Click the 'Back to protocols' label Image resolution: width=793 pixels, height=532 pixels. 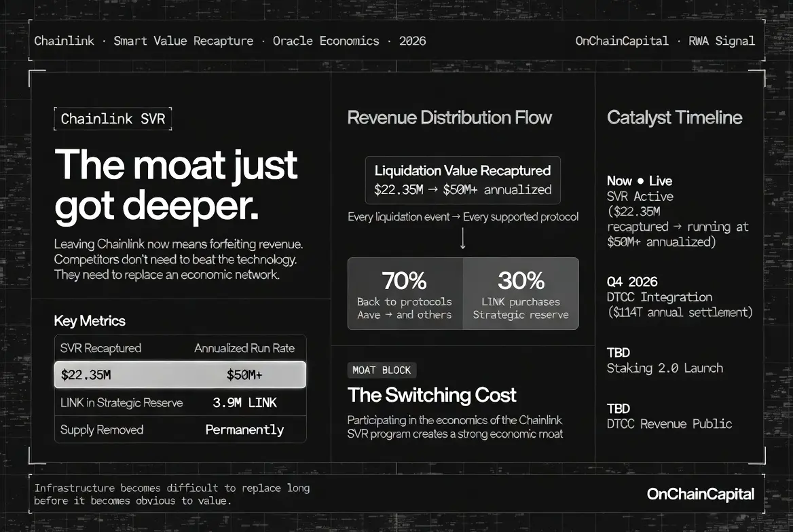click(x=404, y=302)
